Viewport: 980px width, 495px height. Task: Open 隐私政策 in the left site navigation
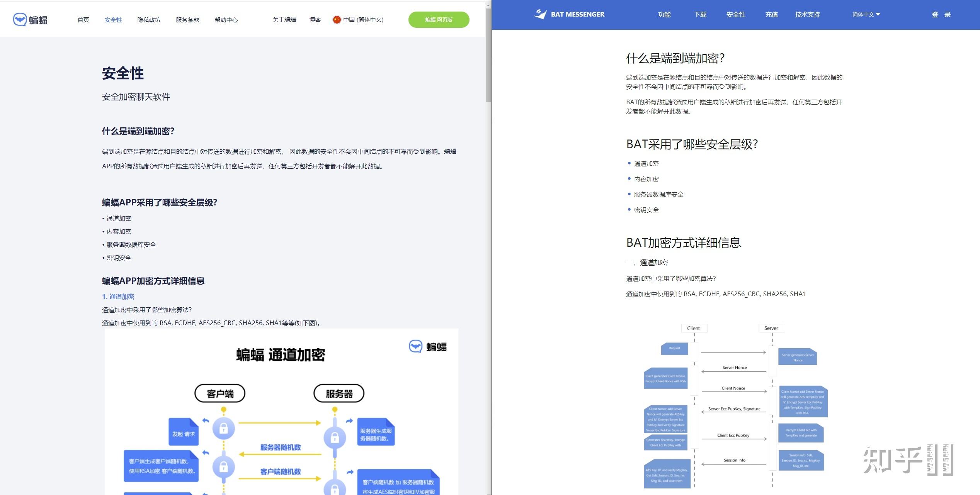149,20
